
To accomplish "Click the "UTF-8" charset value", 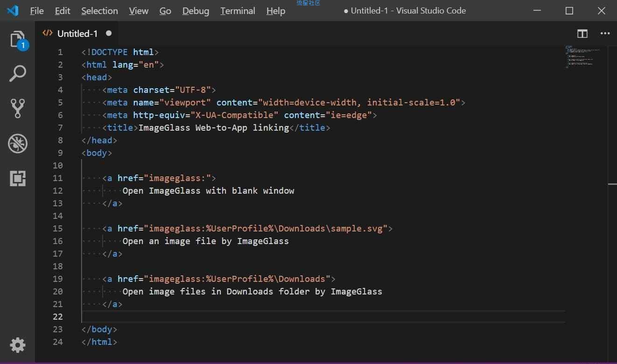I will pos(193,90).
